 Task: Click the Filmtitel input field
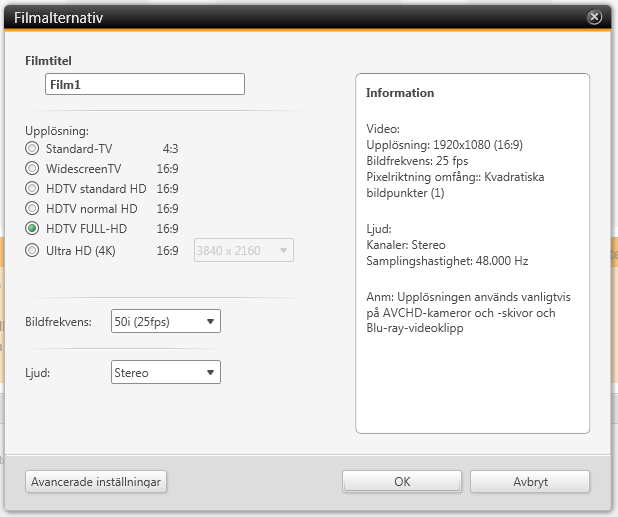(145, 84)
